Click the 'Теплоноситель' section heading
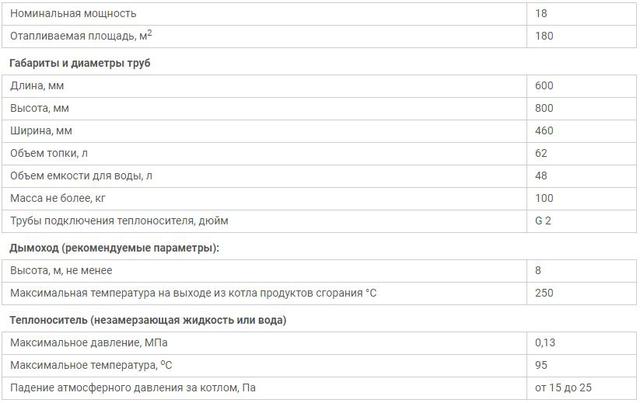This screenshot has width=640, height=403. point(148,320)
